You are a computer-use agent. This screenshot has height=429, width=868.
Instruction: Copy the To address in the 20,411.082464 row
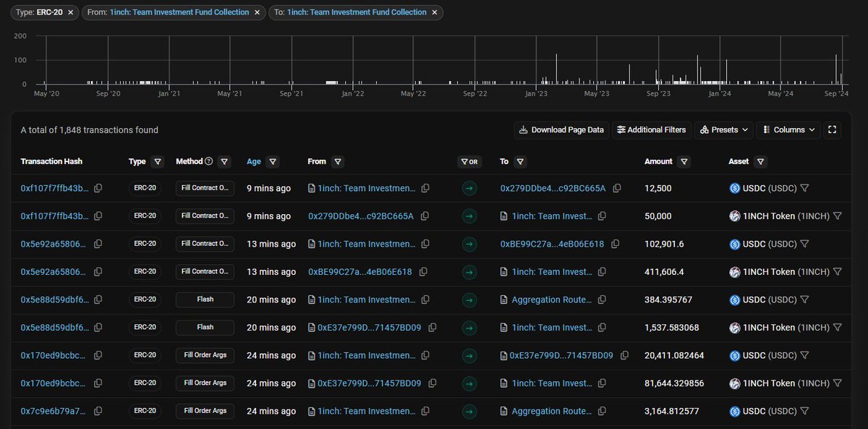click(624, 355)
